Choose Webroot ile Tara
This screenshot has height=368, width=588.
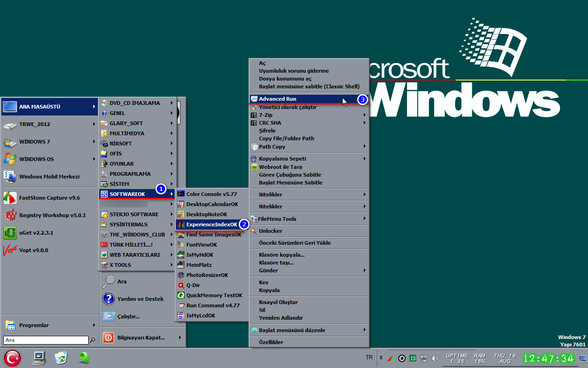click(309, 167)
